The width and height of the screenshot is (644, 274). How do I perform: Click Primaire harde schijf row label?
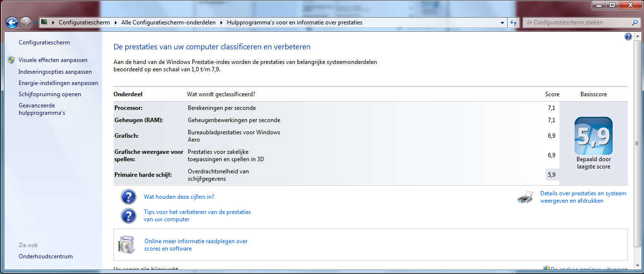pos(143,175)
